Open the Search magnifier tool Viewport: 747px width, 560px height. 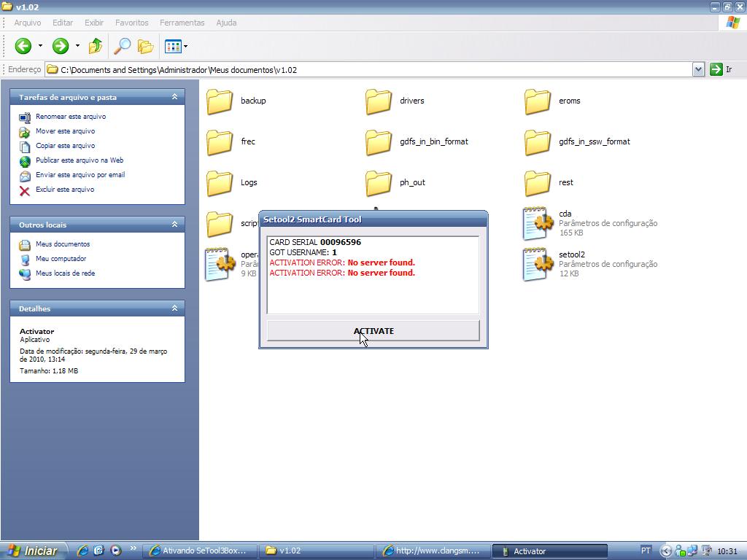click(123, 46)
